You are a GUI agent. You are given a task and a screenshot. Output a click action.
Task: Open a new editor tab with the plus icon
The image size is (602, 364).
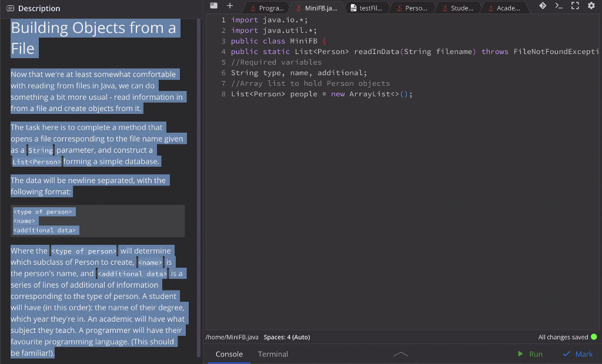tap(230, 6)
